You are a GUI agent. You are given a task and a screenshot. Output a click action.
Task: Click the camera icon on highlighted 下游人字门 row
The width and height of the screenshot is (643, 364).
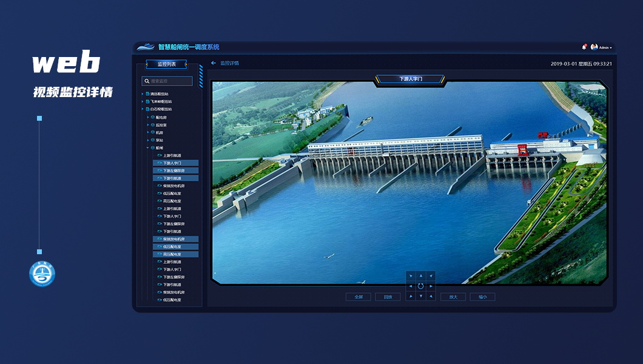pyautogui.click(x=160, y=163)
